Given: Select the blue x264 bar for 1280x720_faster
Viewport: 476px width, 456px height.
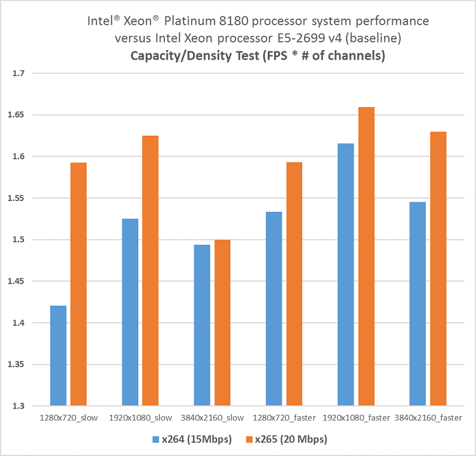Looking at the screenshot, I should click(274, 309).
